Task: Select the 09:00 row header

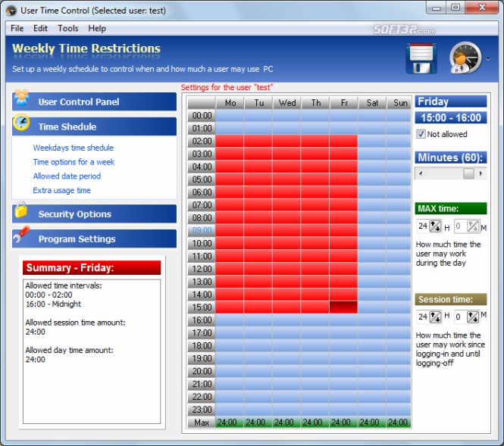Action: click(202, 230)
